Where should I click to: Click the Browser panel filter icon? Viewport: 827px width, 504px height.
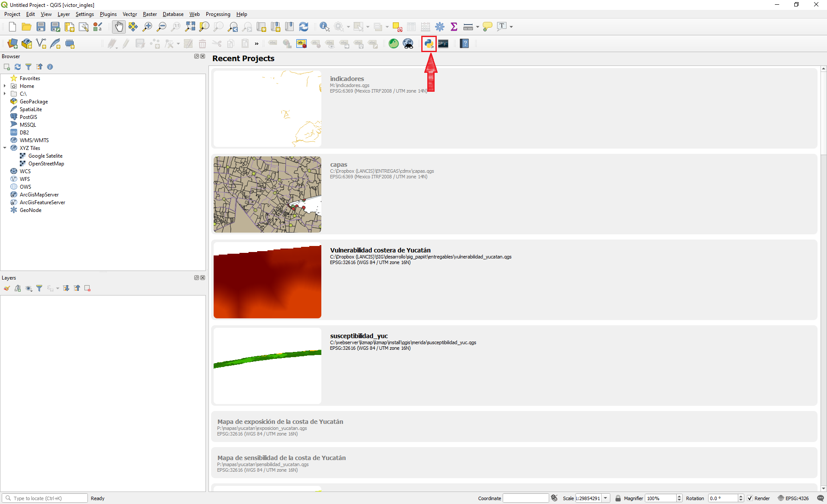tap(28, 67)
